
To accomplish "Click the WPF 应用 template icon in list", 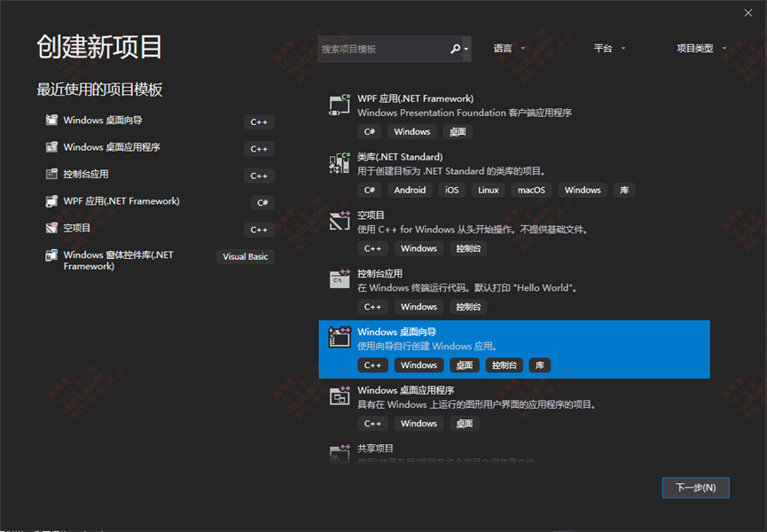I will [x=340, y=105].
